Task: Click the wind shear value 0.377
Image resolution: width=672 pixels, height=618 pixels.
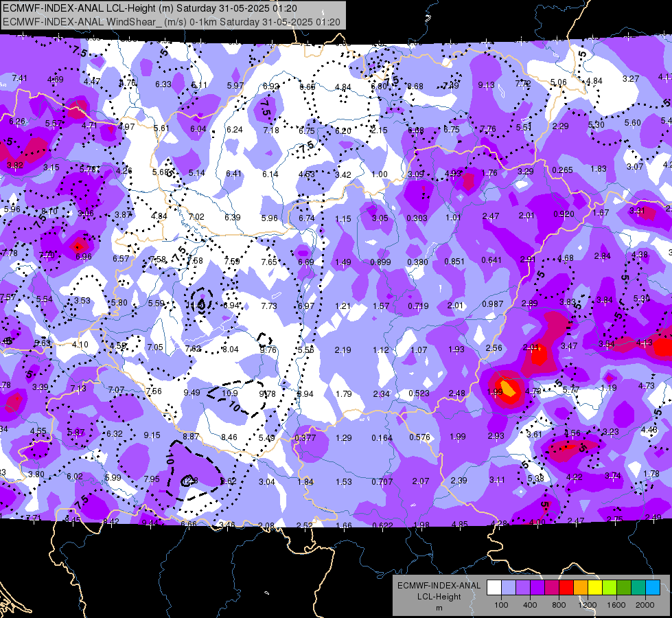Action: 305,438
